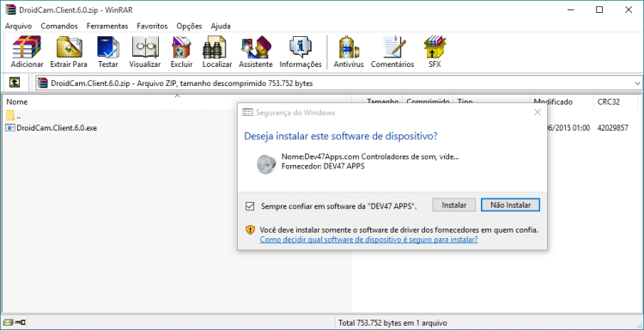Click the DroidCam.Client.6.0.exe file icon
This screenshot has height=330, width=644.
point(10,128)
